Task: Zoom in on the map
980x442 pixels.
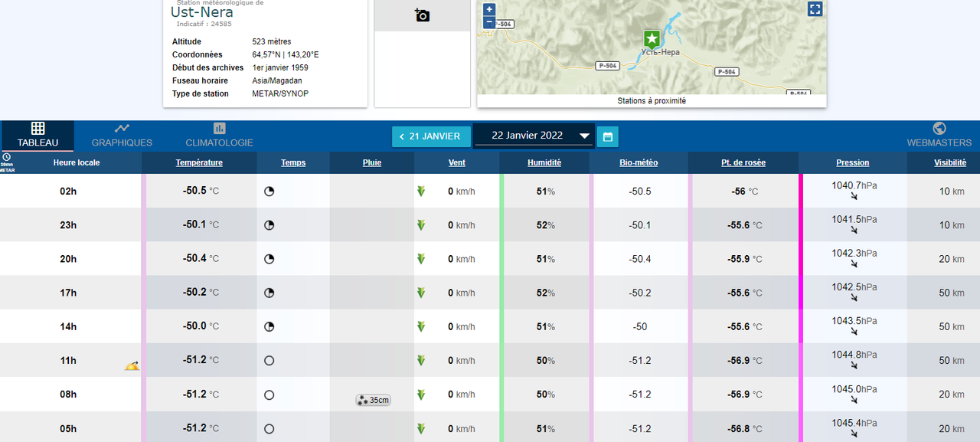Action: point(489,10)
